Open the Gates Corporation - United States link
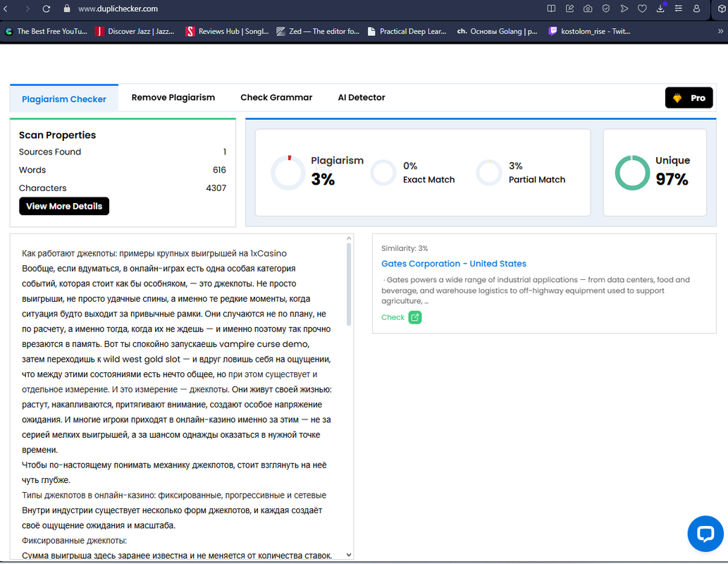Screen dimensions: 728x564 click(454, 264)
